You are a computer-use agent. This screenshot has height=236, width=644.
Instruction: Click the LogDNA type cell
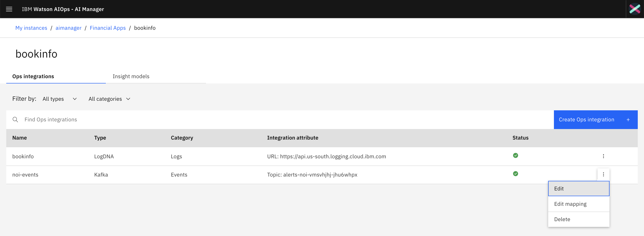click(x=104, y=156)
